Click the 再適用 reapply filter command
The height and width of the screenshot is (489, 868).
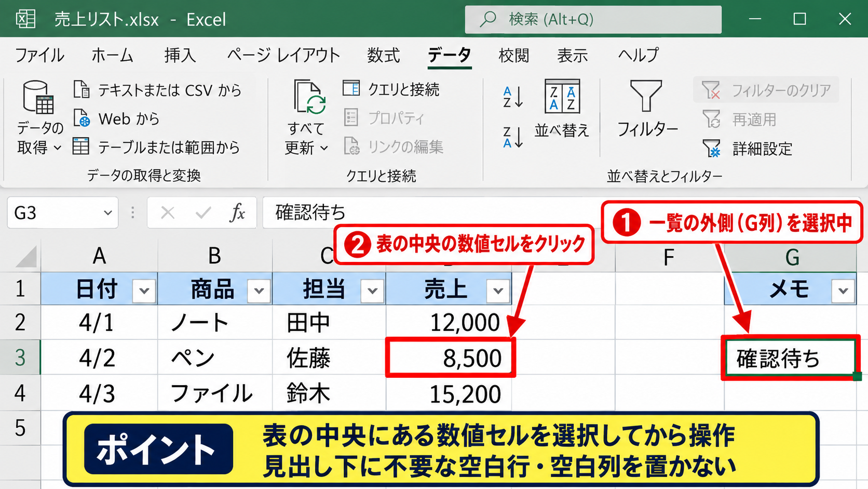[x=739, y=120]
